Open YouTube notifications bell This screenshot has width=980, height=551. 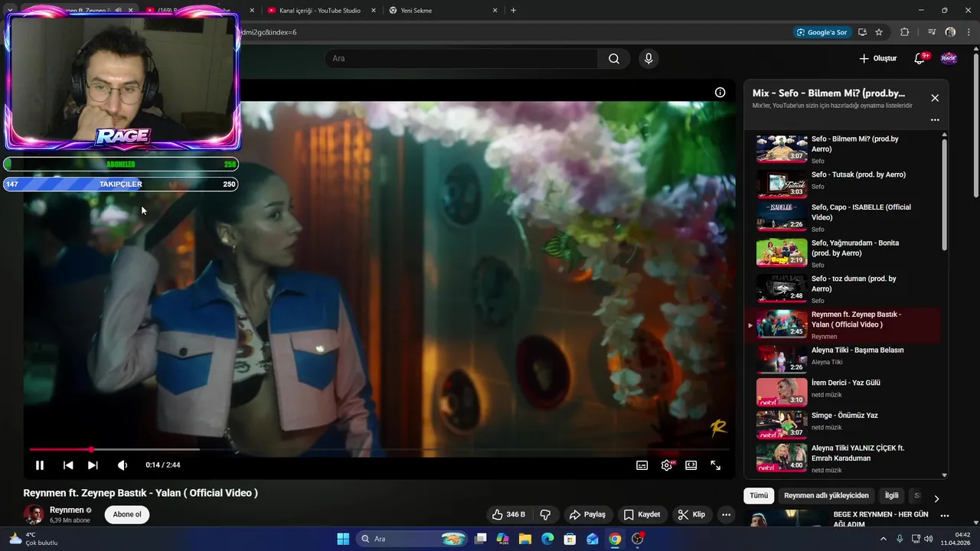pos(920,59)
